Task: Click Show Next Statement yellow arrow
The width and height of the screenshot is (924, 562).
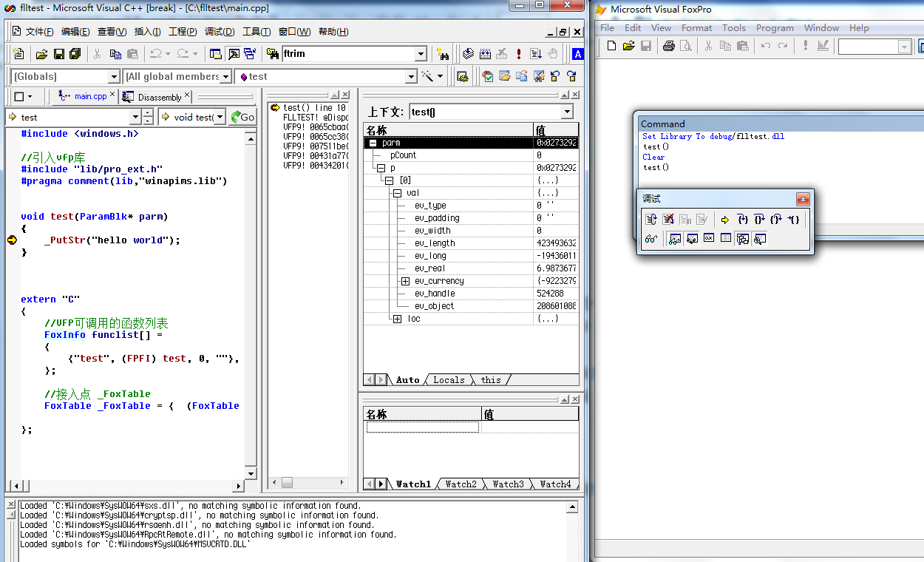Action: [x=725, y=220]
